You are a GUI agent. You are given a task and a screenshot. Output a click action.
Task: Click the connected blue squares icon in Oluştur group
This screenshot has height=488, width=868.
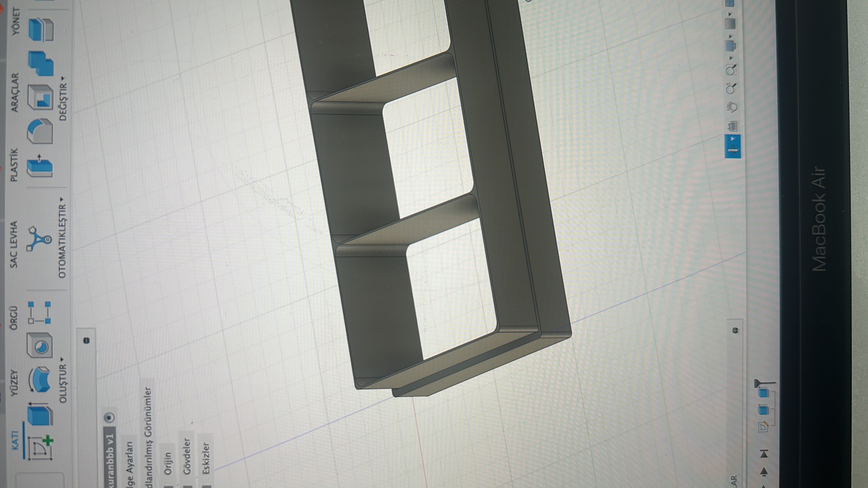click(x=40, y=313)
